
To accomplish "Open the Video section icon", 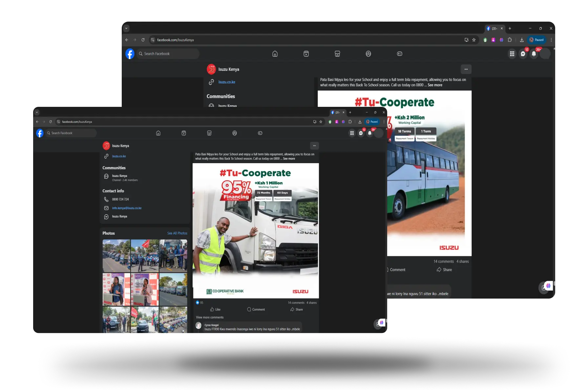I will pyautogui.click(x=183, y=133).
